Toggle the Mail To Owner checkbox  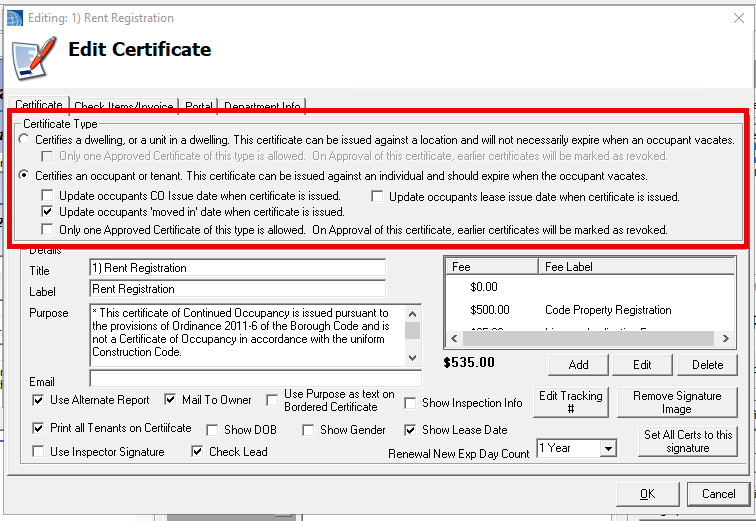click(x=171, y=400)
